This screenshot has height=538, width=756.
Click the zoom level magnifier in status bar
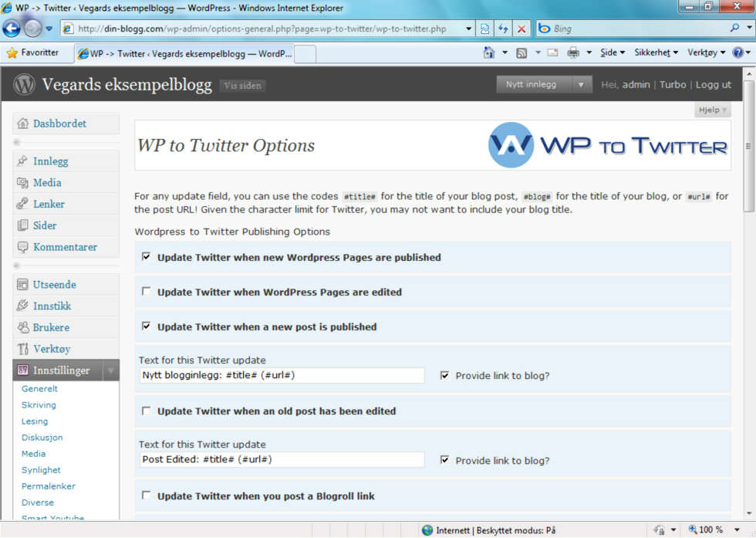tap(693, 530)
